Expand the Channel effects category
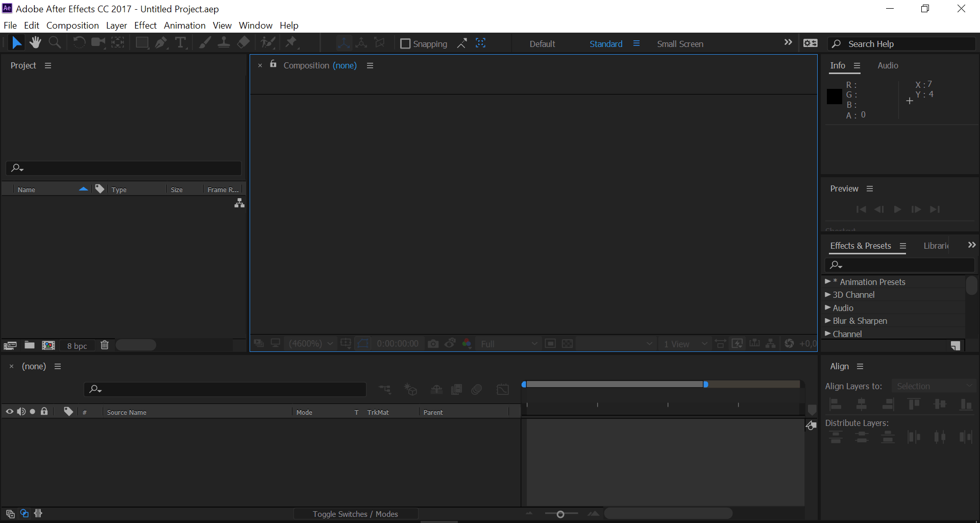Viewport: 980px width, 523px height. (x=827, y=334)
